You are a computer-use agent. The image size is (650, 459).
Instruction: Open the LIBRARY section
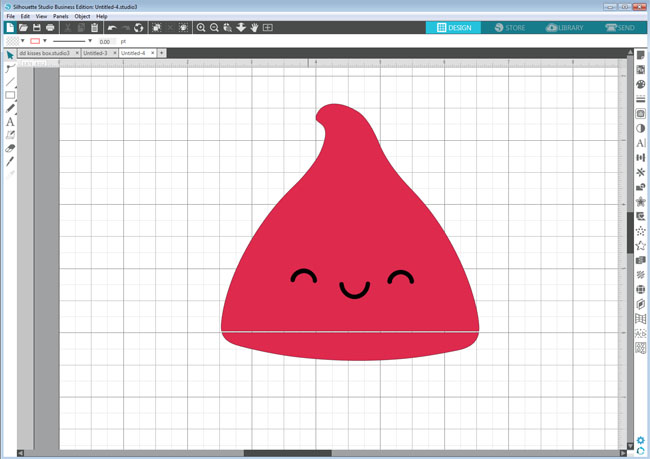pos(565,27)
